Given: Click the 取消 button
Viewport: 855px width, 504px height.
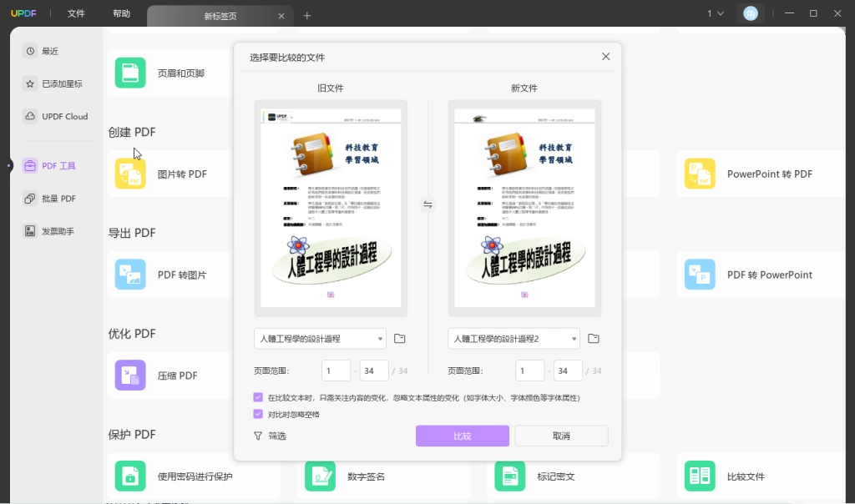Looking at the screenshot, I should point(561,436).
